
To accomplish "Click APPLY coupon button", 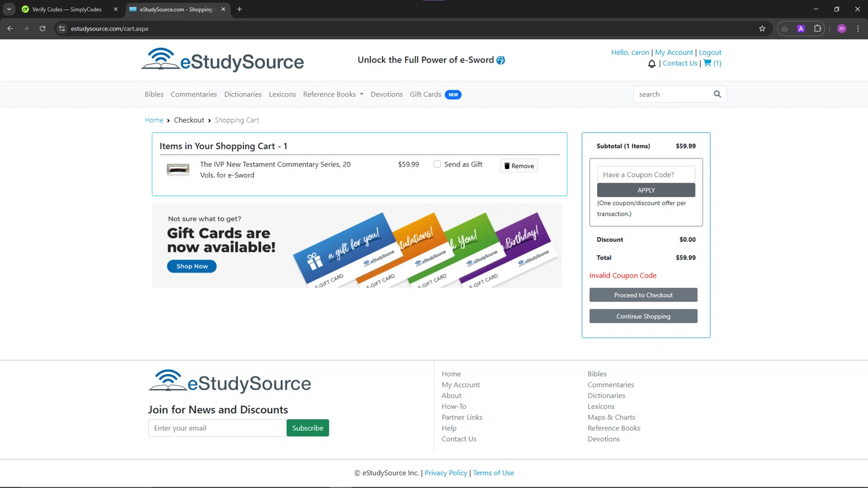I will [x=646, y=190].
